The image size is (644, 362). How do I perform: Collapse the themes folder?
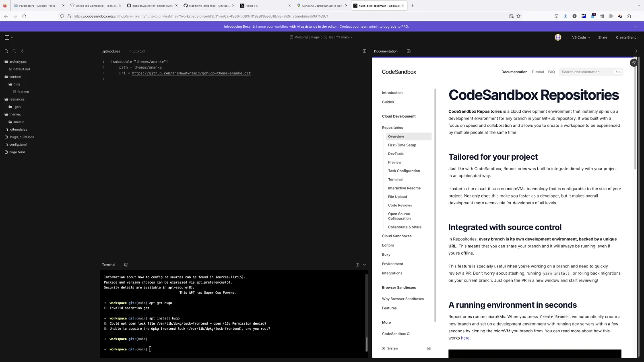(12, 115)
